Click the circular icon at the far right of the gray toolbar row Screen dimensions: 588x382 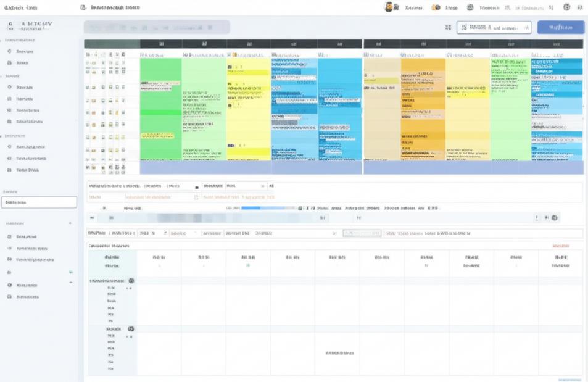554,218
